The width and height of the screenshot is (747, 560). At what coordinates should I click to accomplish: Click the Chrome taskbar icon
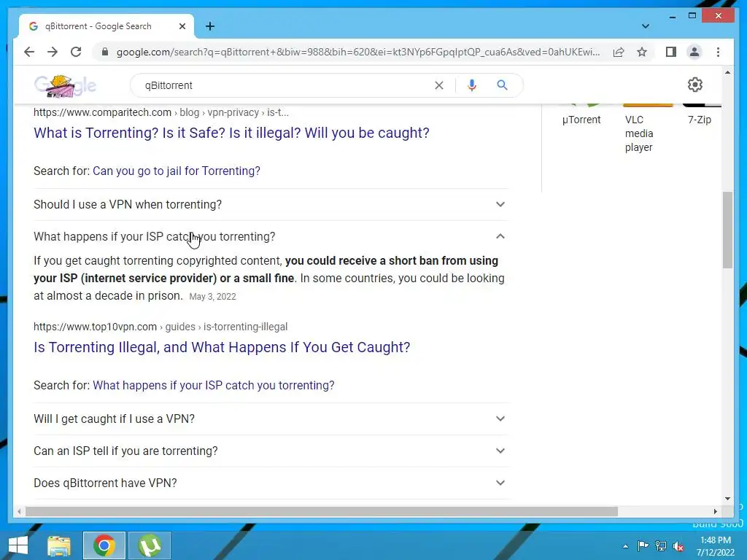[104, 545]
